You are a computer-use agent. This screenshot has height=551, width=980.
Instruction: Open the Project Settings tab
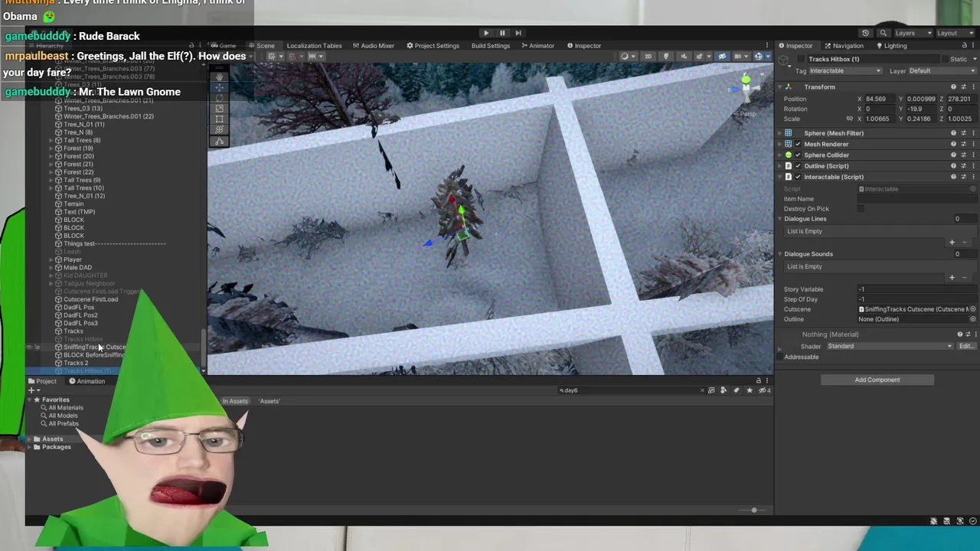(433, 46)
